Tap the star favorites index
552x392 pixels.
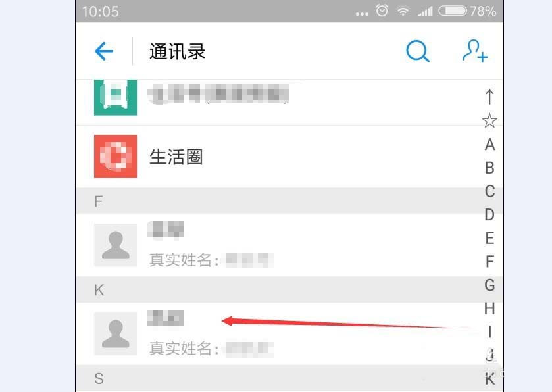pos(489,121)
